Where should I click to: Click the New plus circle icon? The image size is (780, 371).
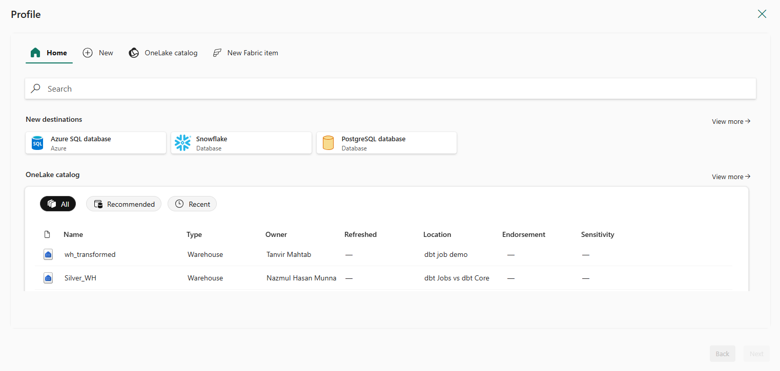click(88, 53)
